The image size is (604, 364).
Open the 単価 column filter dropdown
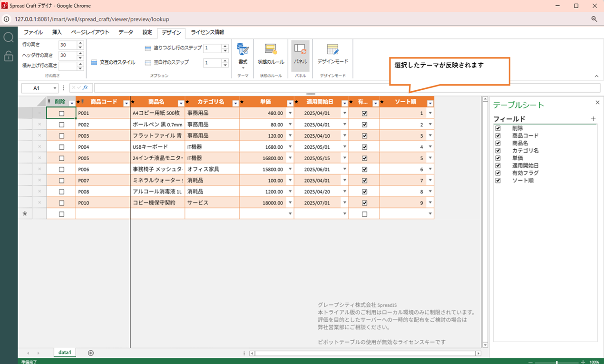290,103
